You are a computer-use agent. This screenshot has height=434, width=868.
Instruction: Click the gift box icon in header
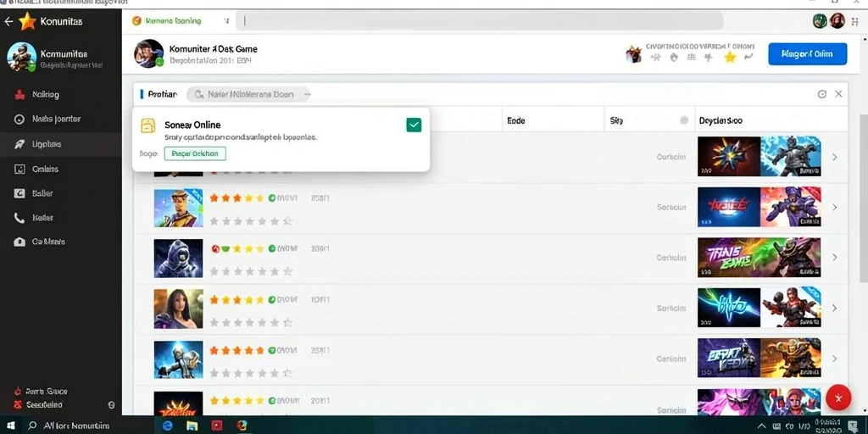[x=634, y=54]
